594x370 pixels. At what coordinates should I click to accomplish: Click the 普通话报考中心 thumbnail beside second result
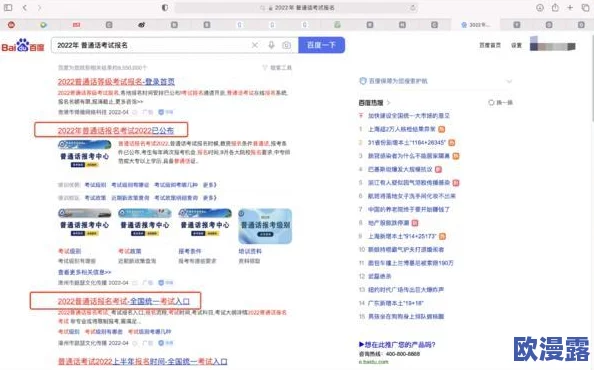84,154
